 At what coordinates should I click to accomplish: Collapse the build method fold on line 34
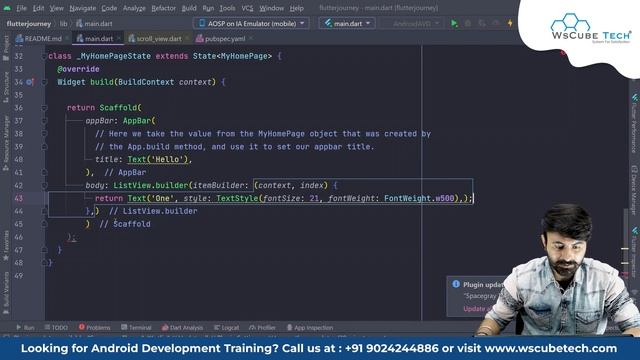44,82
